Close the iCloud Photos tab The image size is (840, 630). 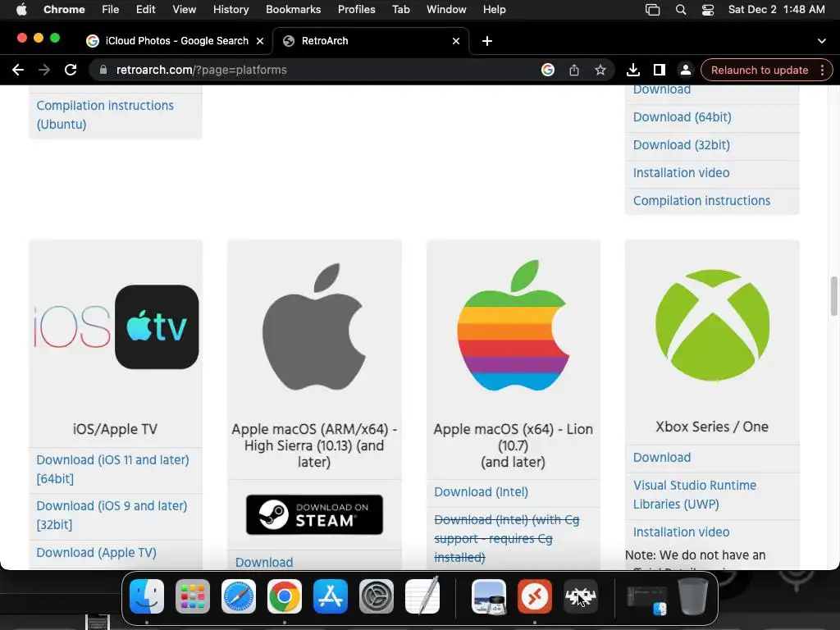[x=260, y=41]
